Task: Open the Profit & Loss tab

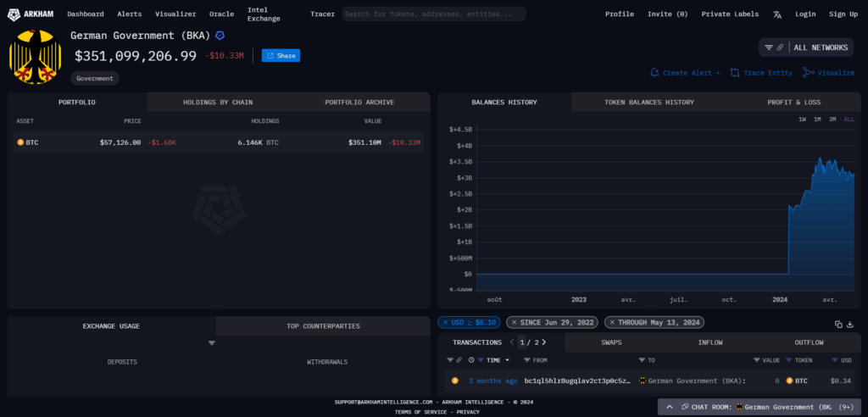Action: (x=793, y=103)
